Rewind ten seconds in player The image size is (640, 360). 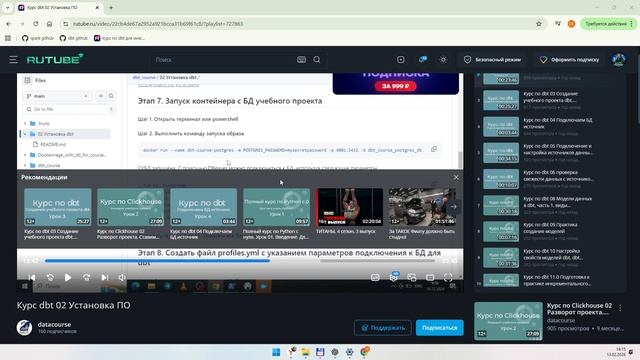(x=50, y=278)
